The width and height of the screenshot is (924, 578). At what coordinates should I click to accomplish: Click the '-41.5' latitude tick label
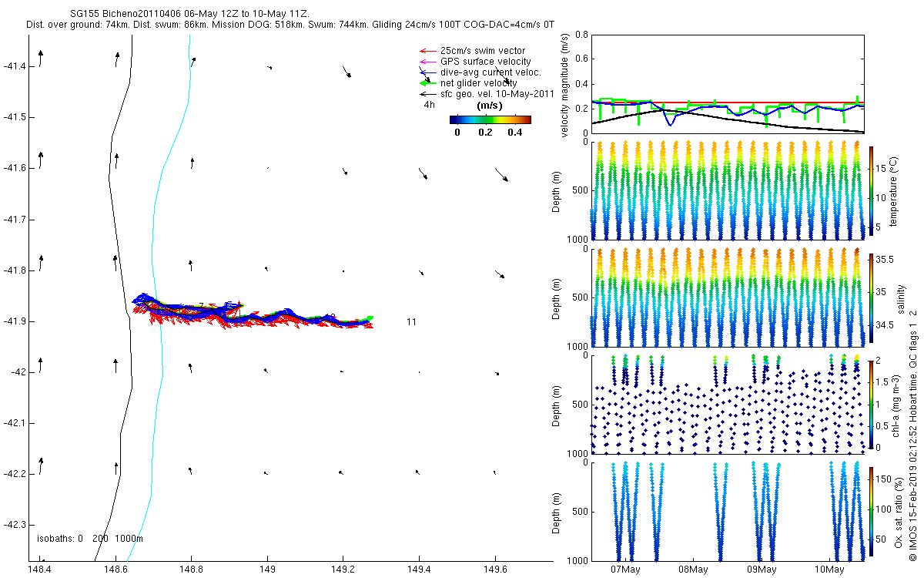coord(15,117)
